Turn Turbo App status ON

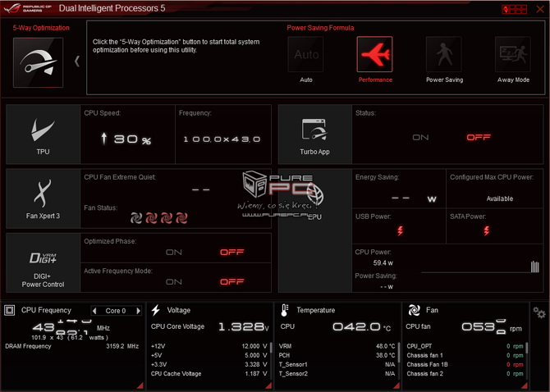[420, 137]
